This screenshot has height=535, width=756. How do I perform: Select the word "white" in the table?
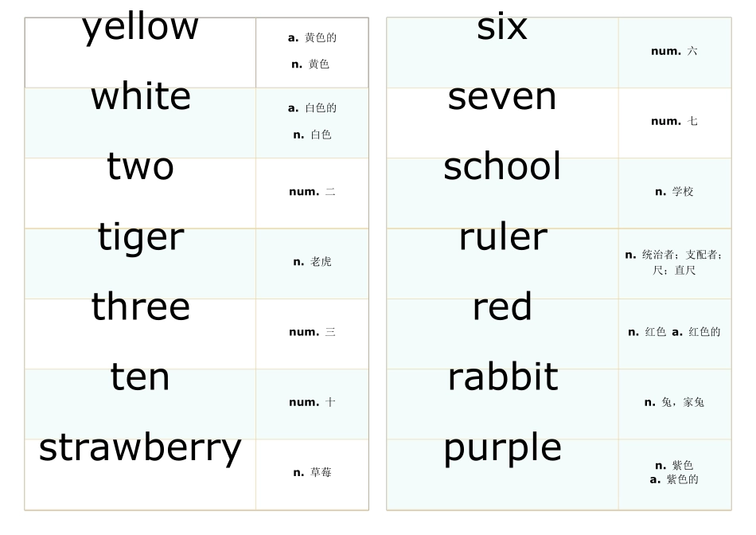click(141, 97)
